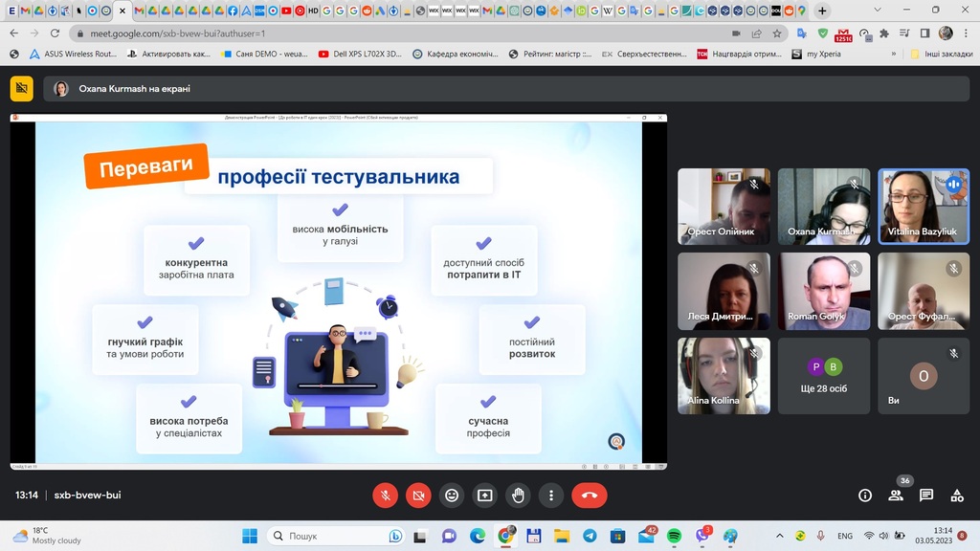Viewport: 980px width, 551px height.
Task: Open meeting details info icon
Action: click(x=865, y=496)
